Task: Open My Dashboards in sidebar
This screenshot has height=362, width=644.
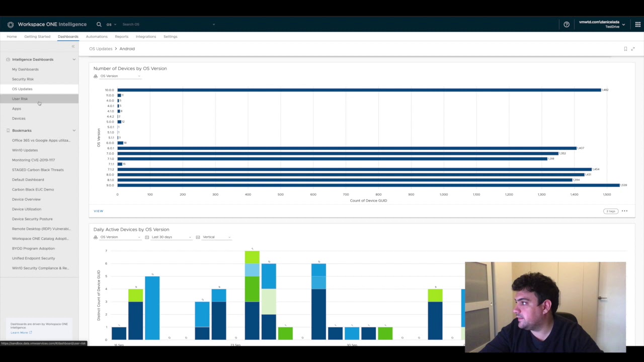Action: (25, 69)
